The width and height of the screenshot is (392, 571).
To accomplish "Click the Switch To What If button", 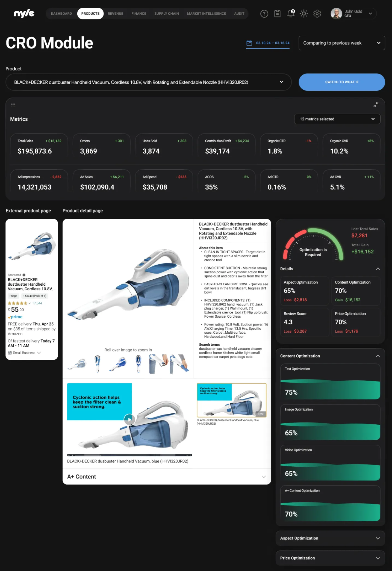I will pos(342,82).
